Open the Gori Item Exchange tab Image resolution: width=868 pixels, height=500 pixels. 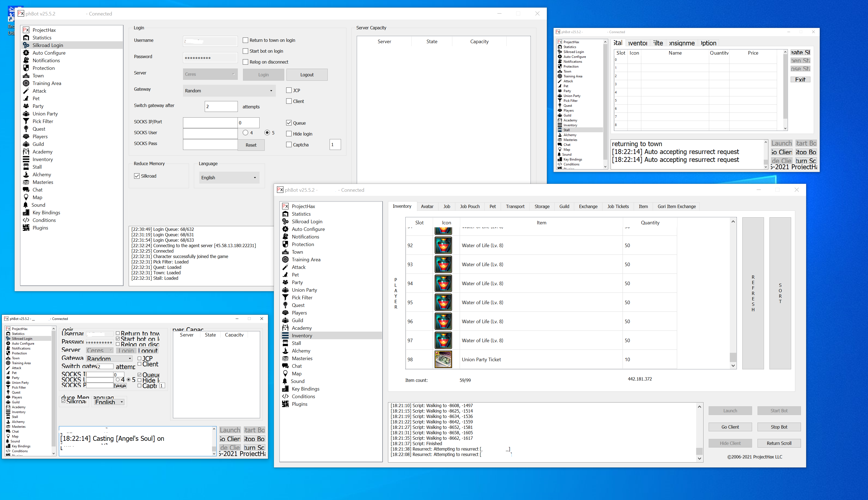click(x=676, y=206)
